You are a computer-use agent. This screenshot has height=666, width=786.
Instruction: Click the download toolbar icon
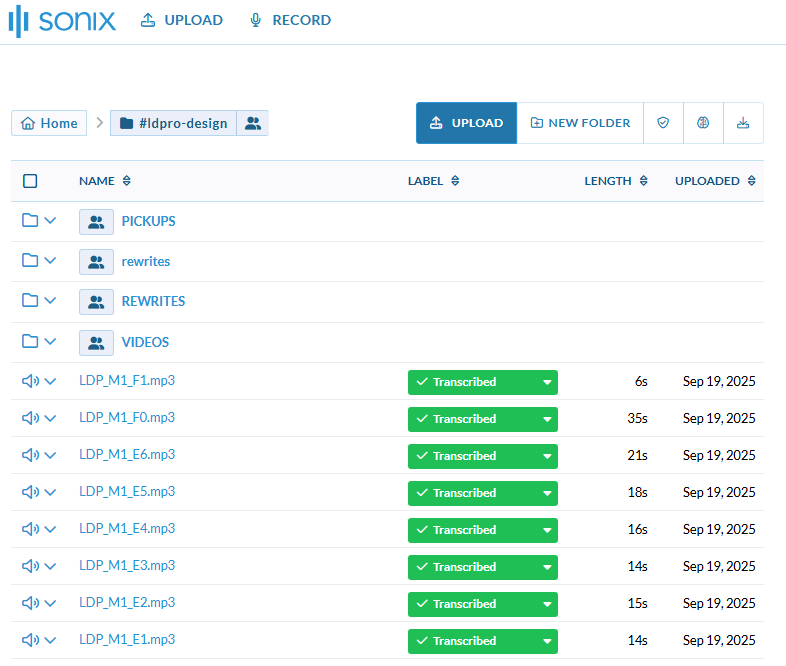point(743,123)
